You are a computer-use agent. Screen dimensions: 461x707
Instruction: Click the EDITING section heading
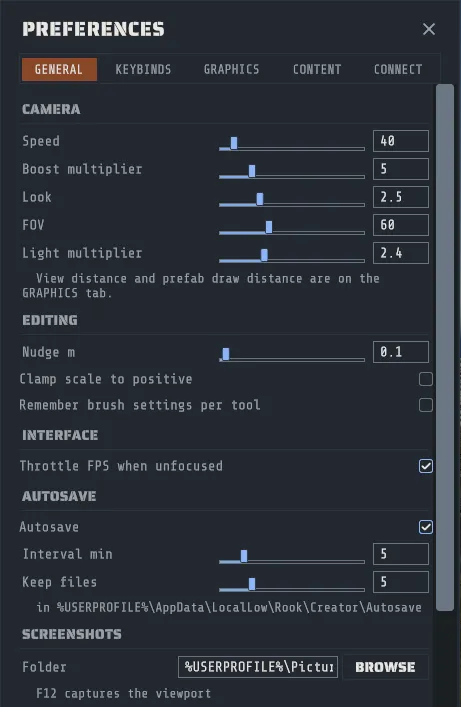point(50,320)
